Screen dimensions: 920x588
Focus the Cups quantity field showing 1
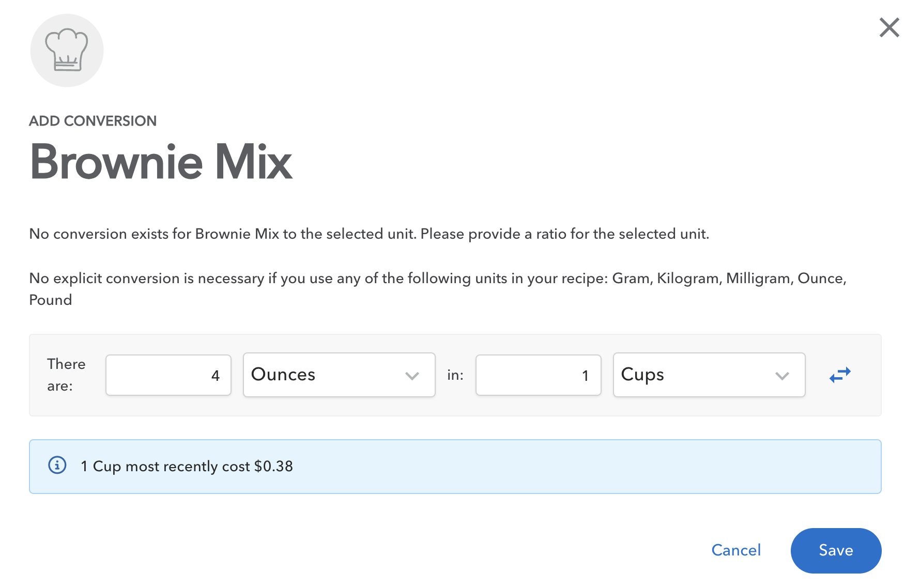tap(538, 375)
